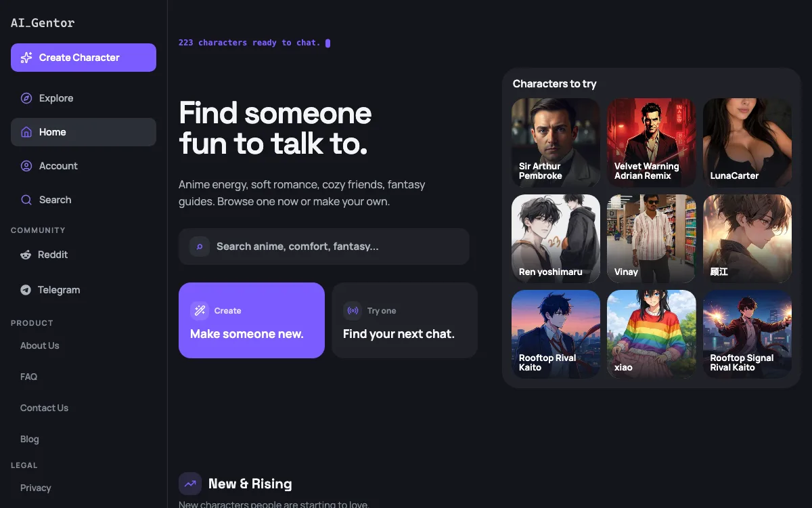Click the sparkle icon in Create Character button
Screen dimensions: 812x508
[26, 58]
